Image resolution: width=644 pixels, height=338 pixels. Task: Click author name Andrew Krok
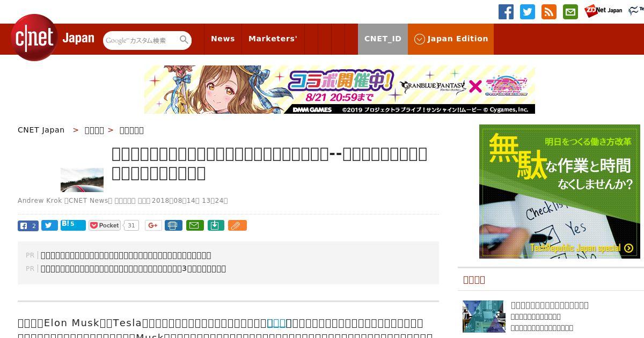[x=40, y=201]
